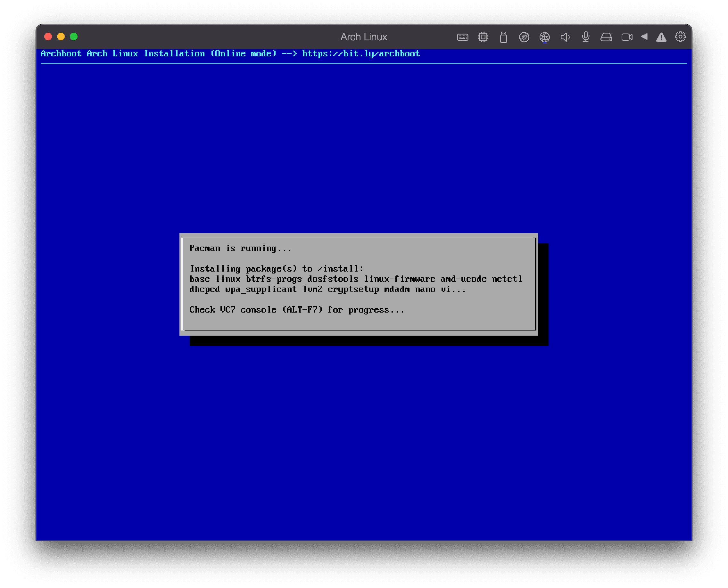Viewport: 728px width, 588px height.
Task: Click the 'base linux btrfs-progs' package line
Action: (356, 279)
